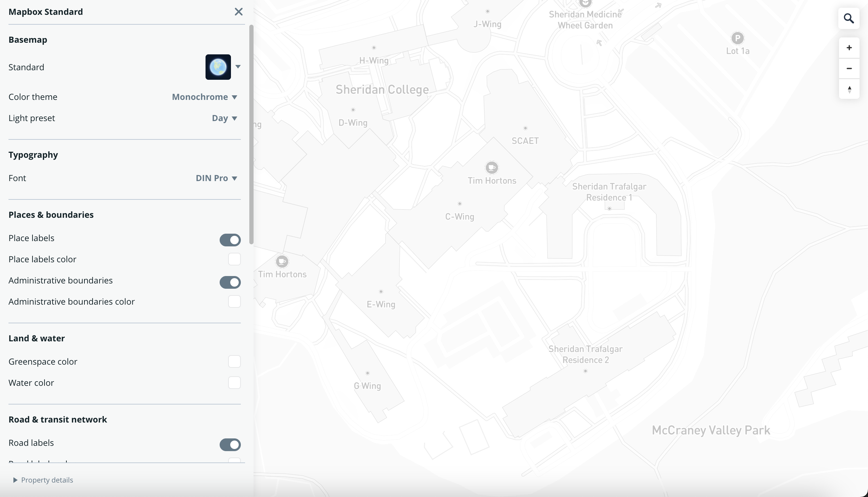The image size is (868, 497).
Task: Reset map bearing with compass icon
Action: click(849, 89)
